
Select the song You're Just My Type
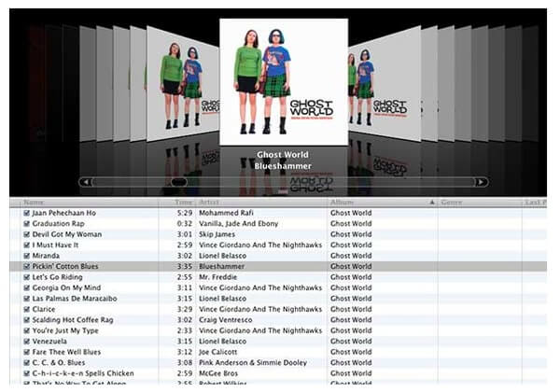coord(65,330)
